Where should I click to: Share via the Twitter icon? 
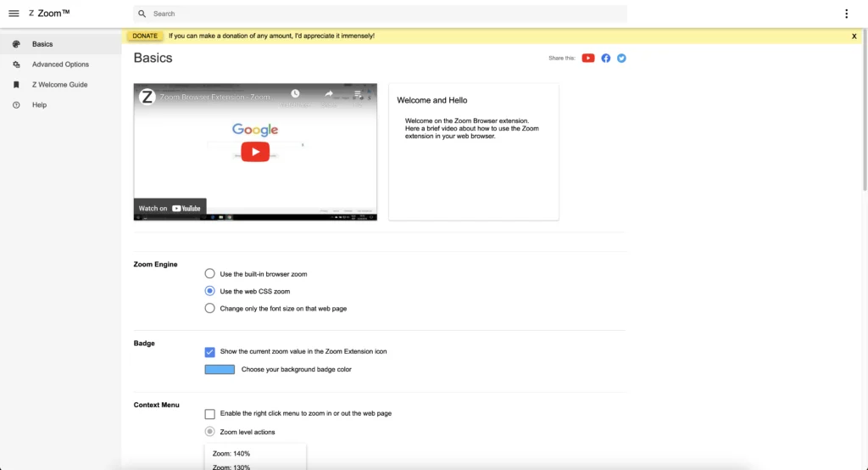pos(621,59)
